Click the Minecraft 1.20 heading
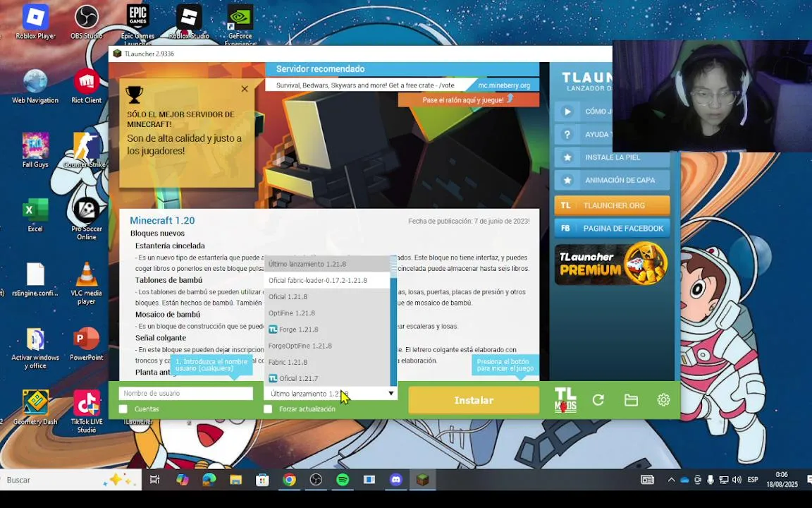This screenshot has width=812, height=508. pos(162,220)
